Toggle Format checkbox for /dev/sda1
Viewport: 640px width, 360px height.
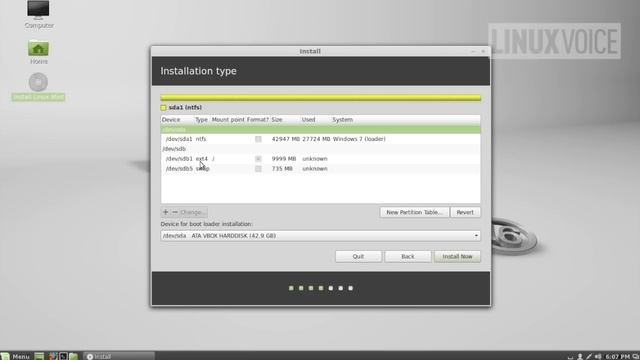coord(258,139)
